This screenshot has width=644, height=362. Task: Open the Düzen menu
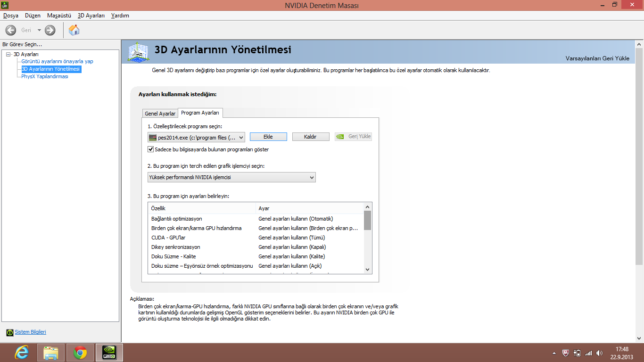pyautogui.click(x=33, y=16)
